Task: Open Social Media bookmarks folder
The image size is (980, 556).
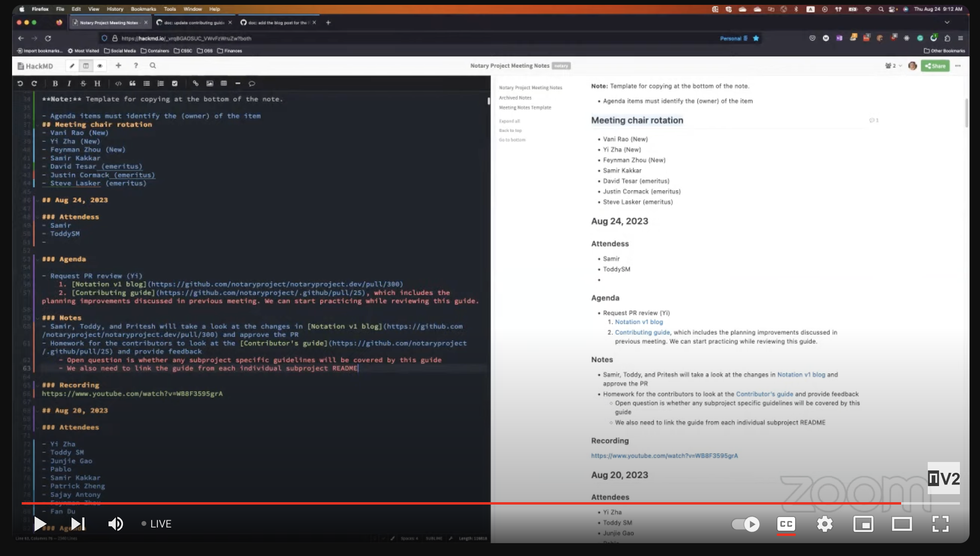Action: (120, 51)
